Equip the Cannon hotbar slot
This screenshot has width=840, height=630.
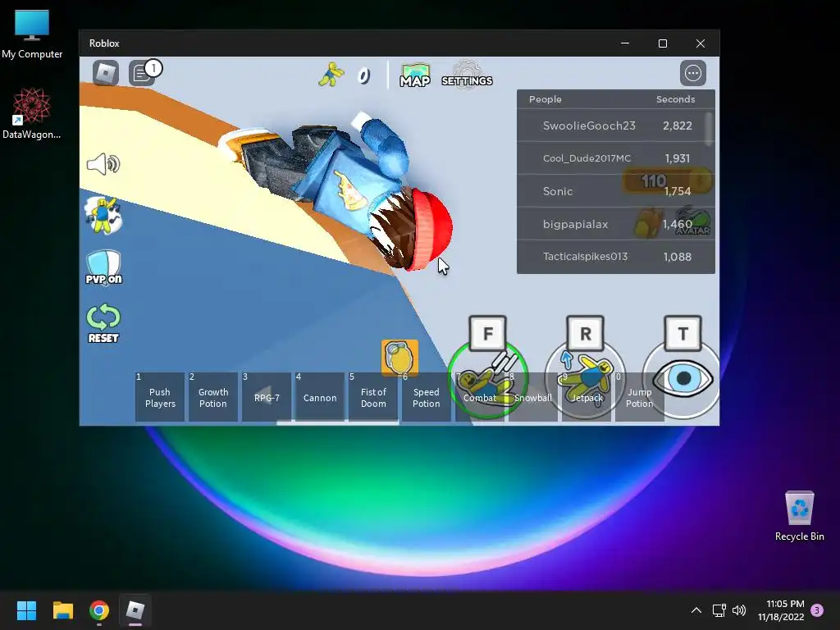[320, 398]
